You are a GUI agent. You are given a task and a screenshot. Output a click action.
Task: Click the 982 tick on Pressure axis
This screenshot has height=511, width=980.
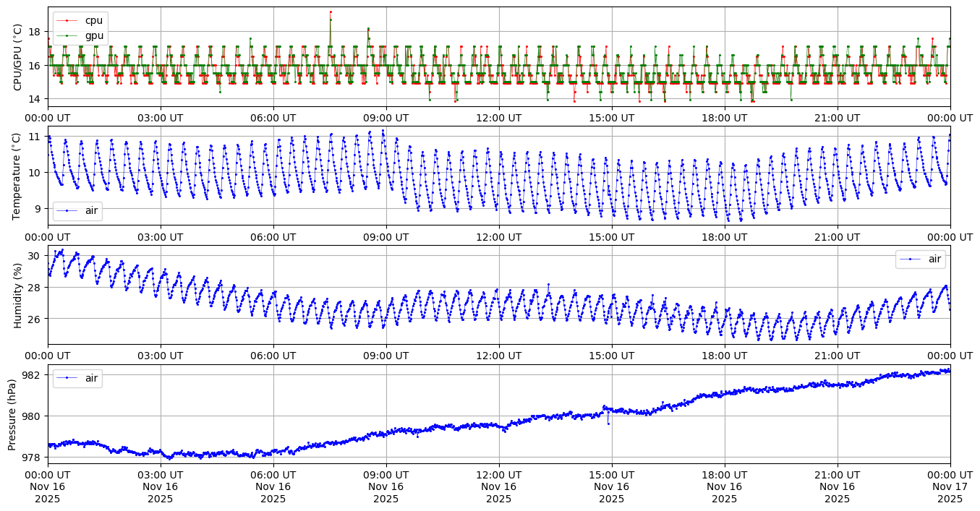click(33, 375)
